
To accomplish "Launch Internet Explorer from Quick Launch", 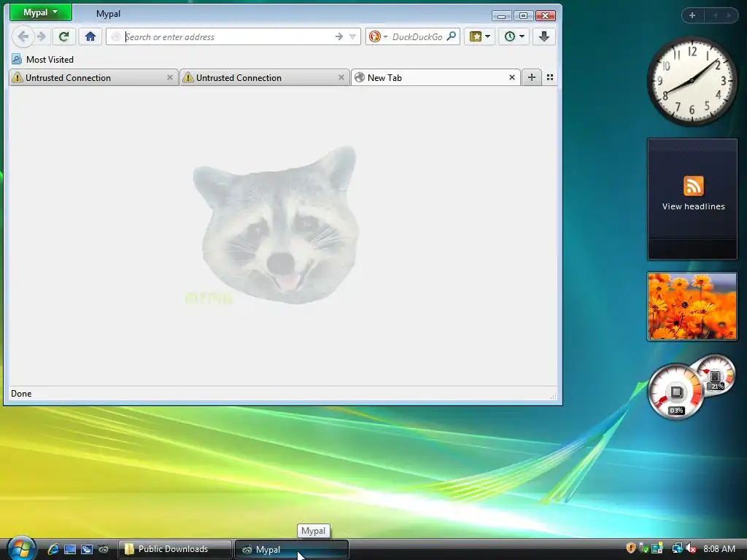I will [53, 549].
